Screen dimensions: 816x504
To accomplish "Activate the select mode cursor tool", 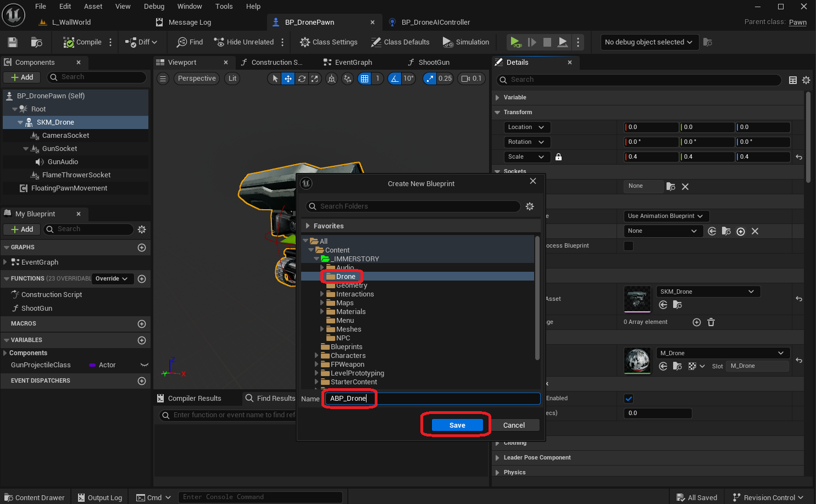I will click(275, 79).
